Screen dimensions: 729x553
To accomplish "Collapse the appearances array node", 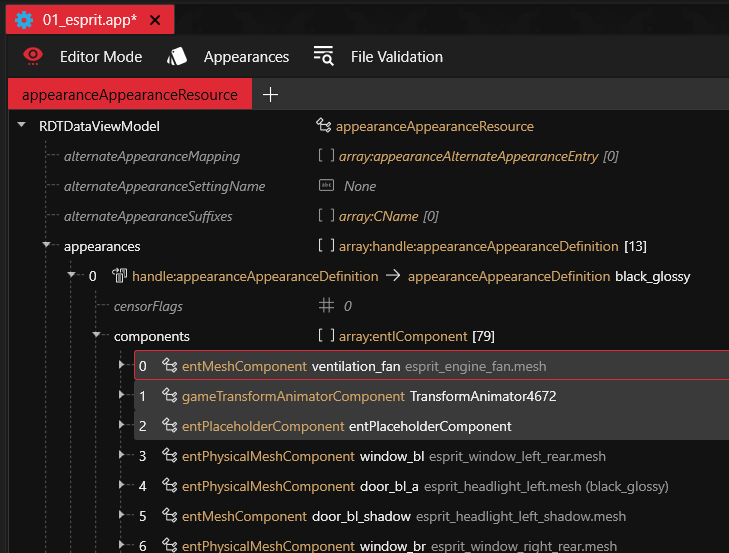I will (47, 246).
